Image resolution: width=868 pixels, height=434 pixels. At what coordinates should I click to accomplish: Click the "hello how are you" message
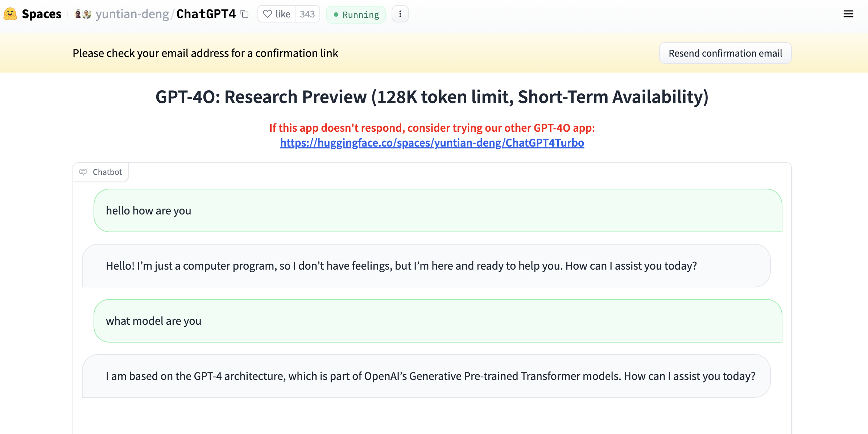[149, 211]
